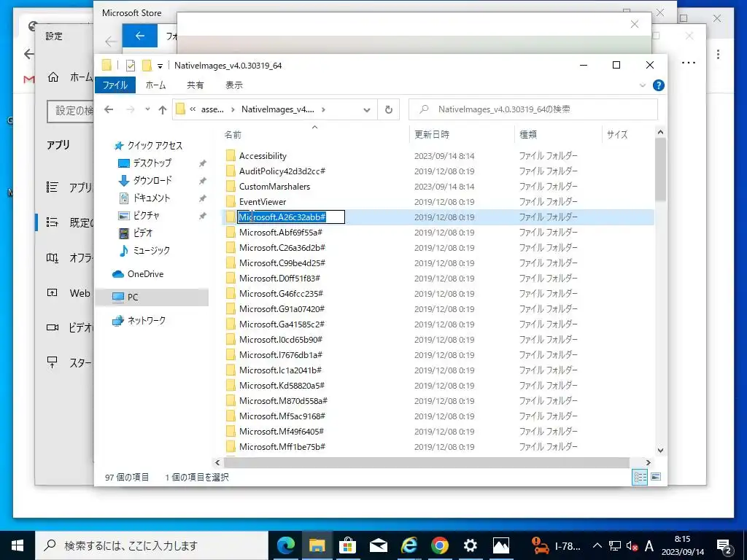747x560 pixels.
Task: Select the Microsoft.G46fcc235# folder row
Action: tap(438, 293)
